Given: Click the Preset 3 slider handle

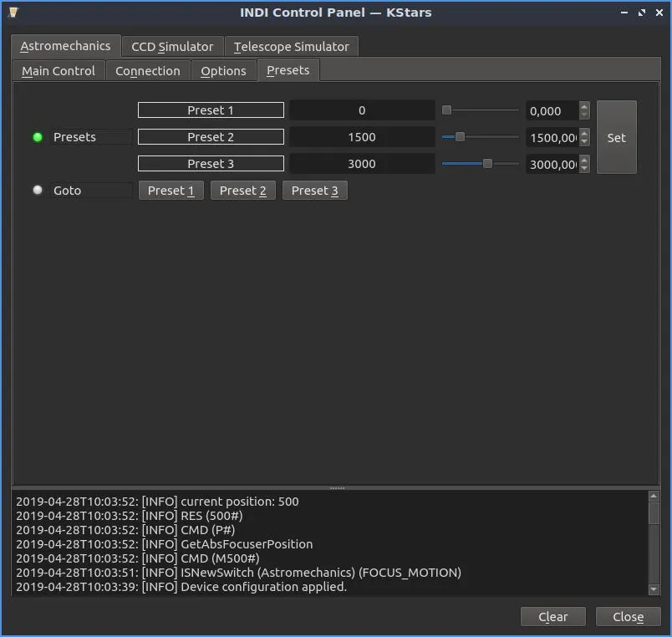Looking at the screenshot, I should click(x=487, y=163).
